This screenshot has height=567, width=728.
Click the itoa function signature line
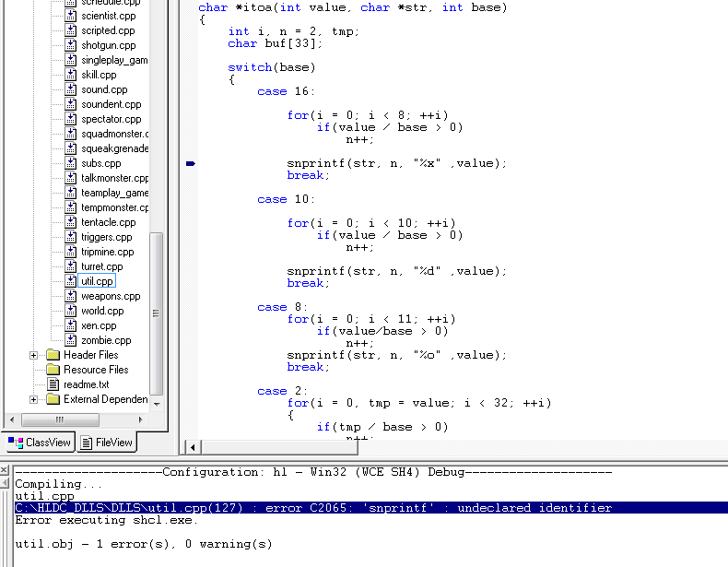[x=353, y=7]
